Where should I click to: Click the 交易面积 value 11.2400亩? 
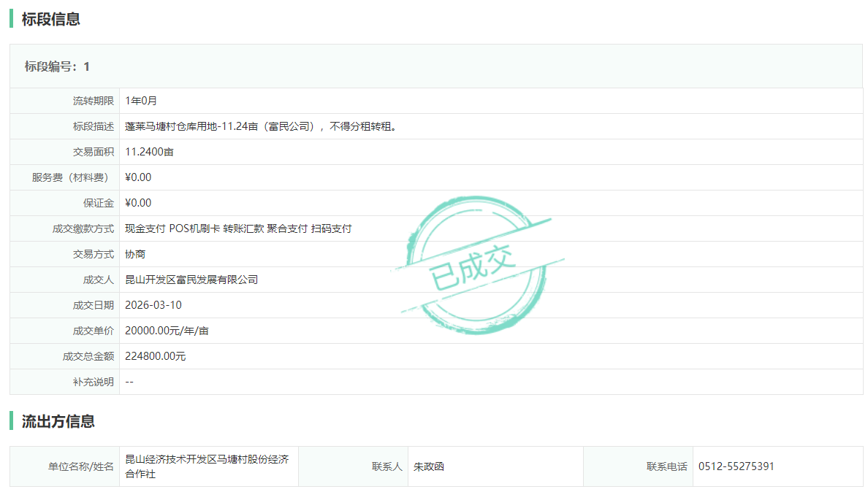(149, 152)
